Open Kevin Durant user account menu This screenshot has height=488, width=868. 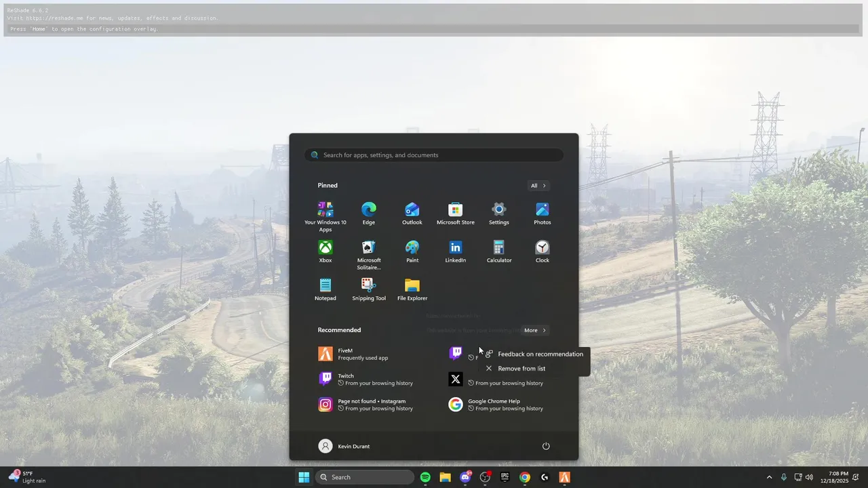click(344, 446)
